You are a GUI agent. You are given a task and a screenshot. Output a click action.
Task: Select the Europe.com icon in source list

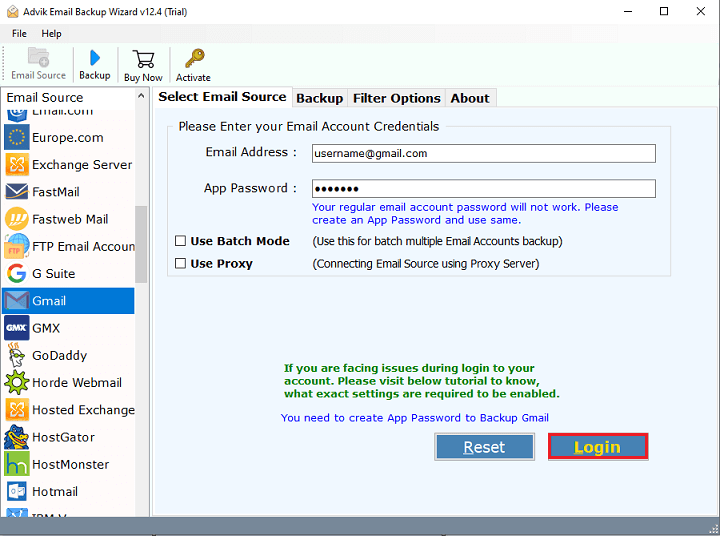(17, 137)
